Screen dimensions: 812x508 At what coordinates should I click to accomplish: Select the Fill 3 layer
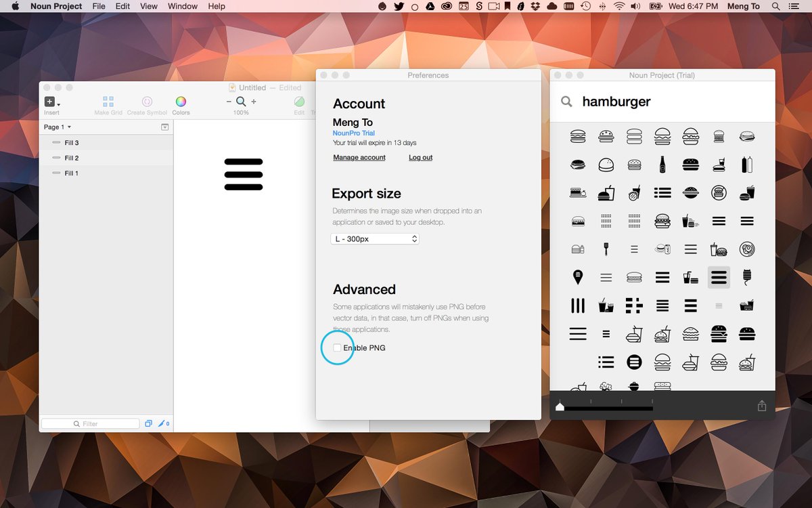click(x=106, y=143)
